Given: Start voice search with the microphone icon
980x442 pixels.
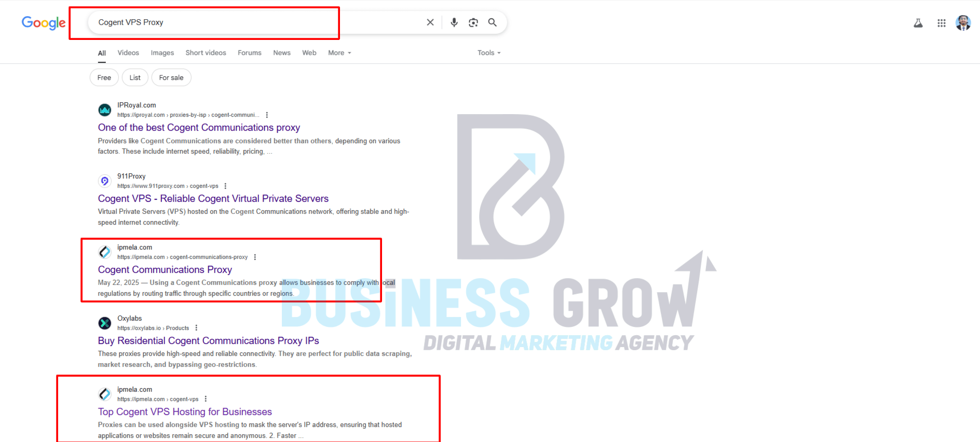Looking at the screenshot, I should (x=454, y=22).
